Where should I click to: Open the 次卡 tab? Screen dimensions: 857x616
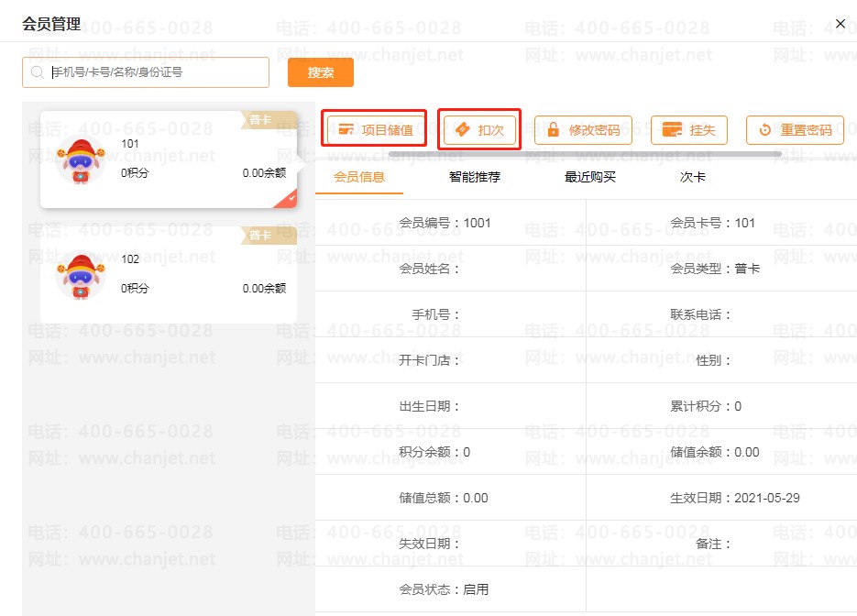pyautogui.click(x=693, y=177)
